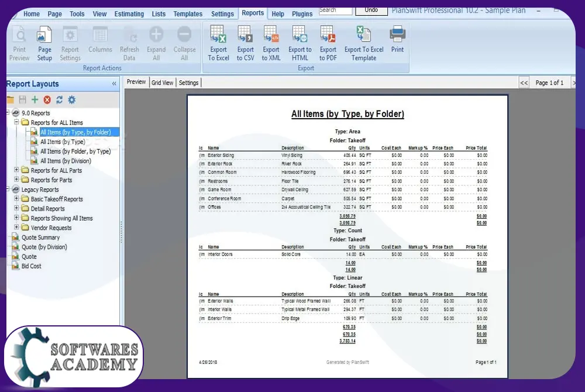
Task: Click the save disk icon in Report Layouts
Action: pyautogui.click(x=23, y=99)
